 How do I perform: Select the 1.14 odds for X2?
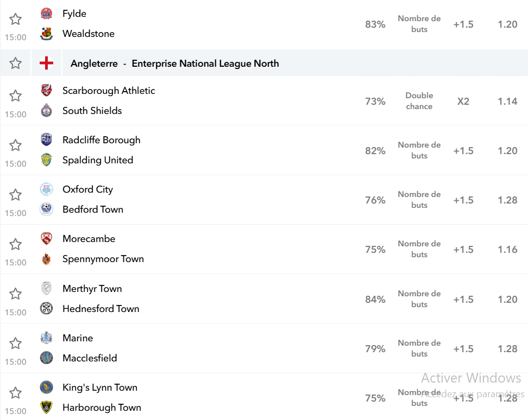tap(507, 101)
